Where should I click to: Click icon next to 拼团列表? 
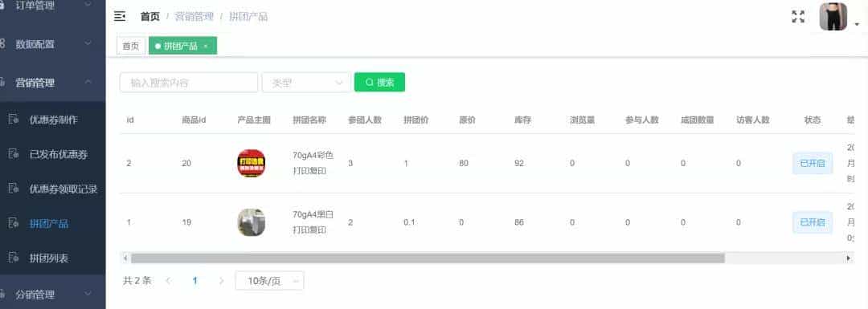[14, 258]
